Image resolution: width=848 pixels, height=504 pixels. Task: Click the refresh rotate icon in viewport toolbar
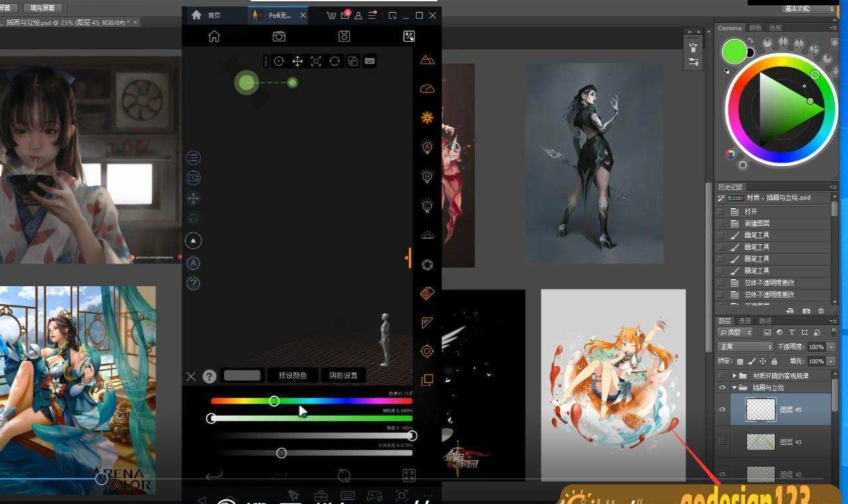coord(334,61)
